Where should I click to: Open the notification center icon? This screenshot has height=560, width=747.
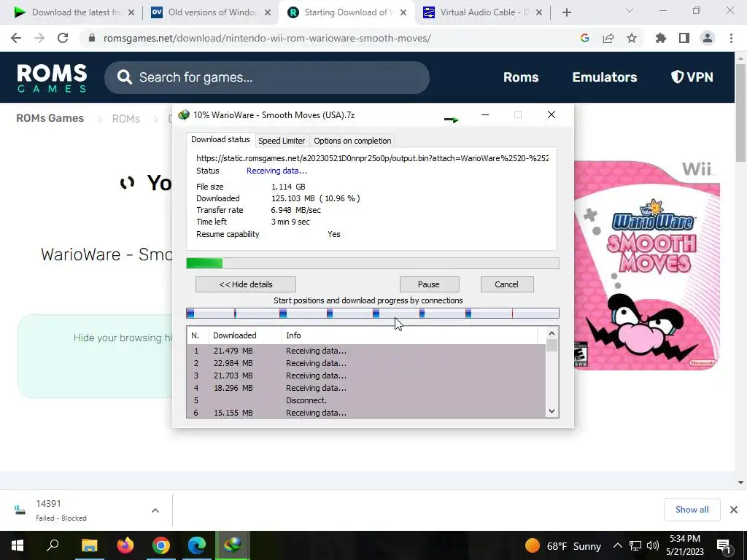724,545
